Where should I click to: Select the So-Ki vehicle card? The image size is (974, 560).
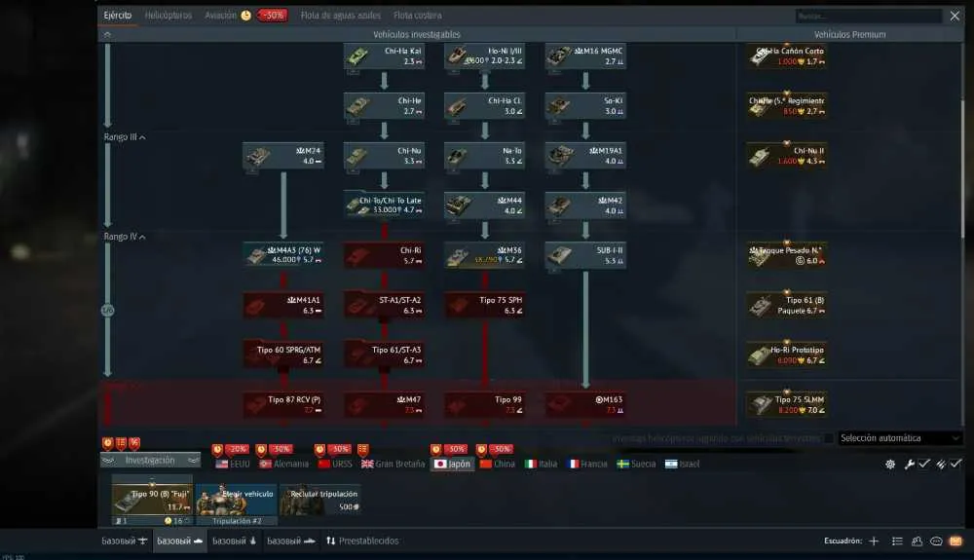(585, 105)
